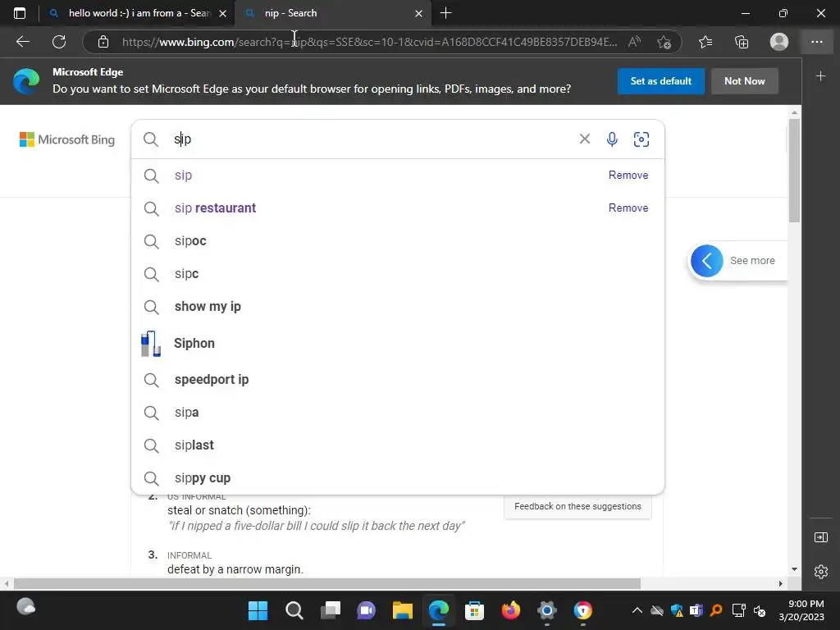Open Firefox from taskbar
This screenshot has width=840, height=630.
pyautogui.click(x=510, y=610)
